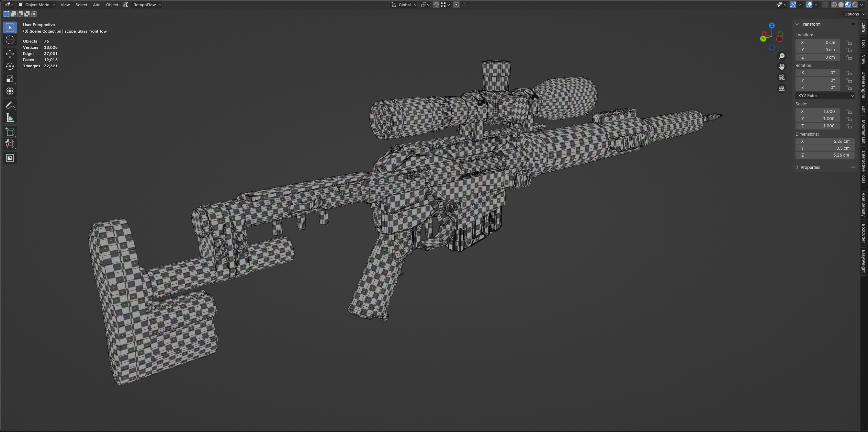Viewport: 868px width, 432px height.
Task: Select the Rotate tool
Action: pos(10,66)
